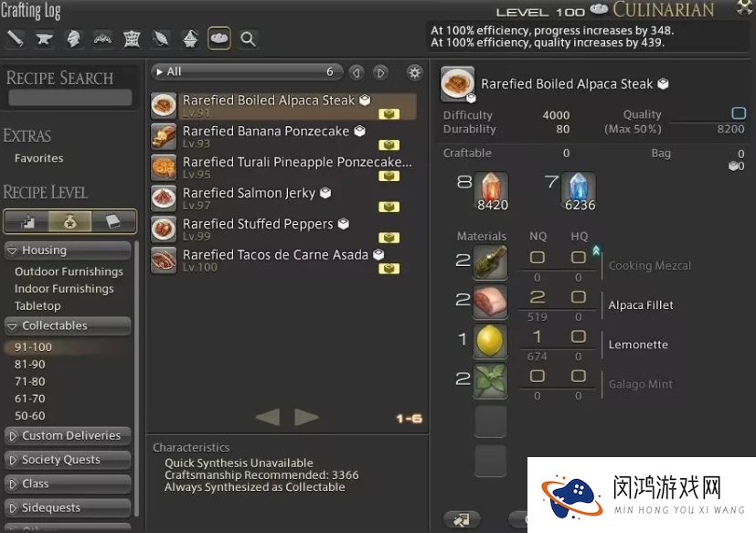Viewport: 756px width, 533px height.
Task: Expand the Class section
Action: 68,484
